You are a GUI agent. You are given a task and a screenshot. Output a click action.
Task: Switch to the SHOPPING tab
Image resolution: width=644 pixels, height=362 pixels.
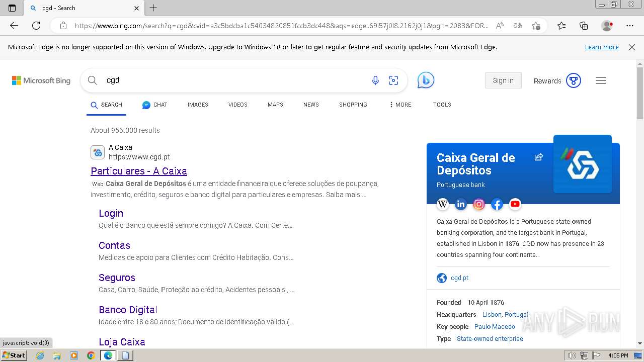353,105
